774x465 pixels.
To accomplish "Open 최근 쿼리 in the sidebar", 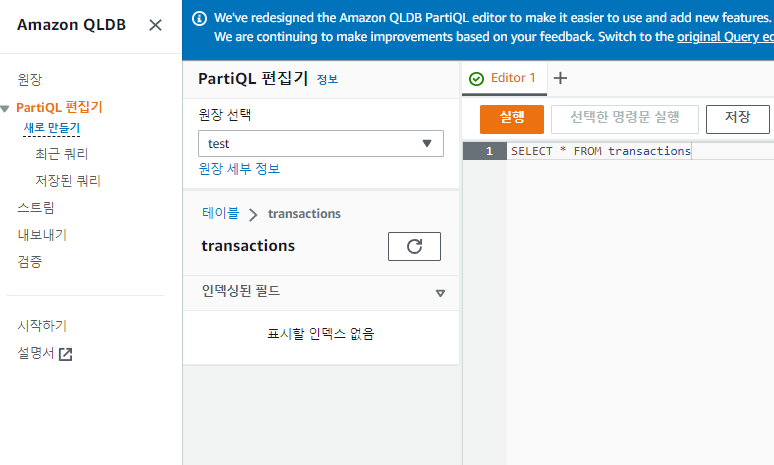I will coord(62,154).
